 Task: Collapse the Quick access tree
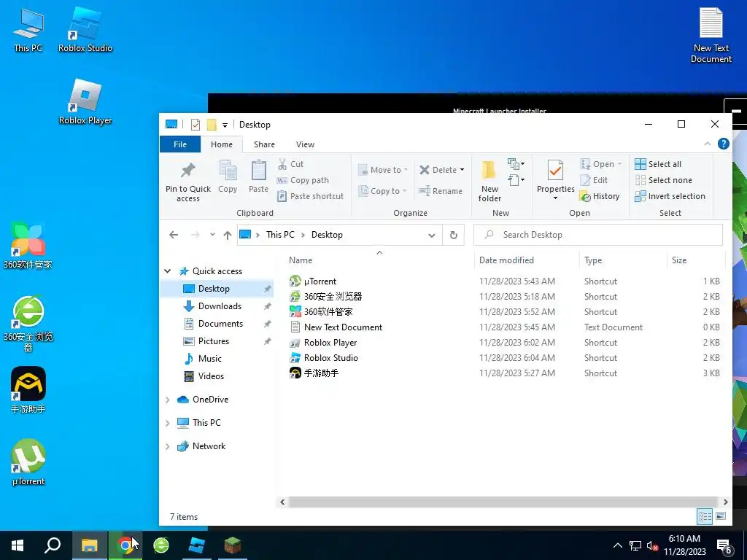click(x=167, y=271)
